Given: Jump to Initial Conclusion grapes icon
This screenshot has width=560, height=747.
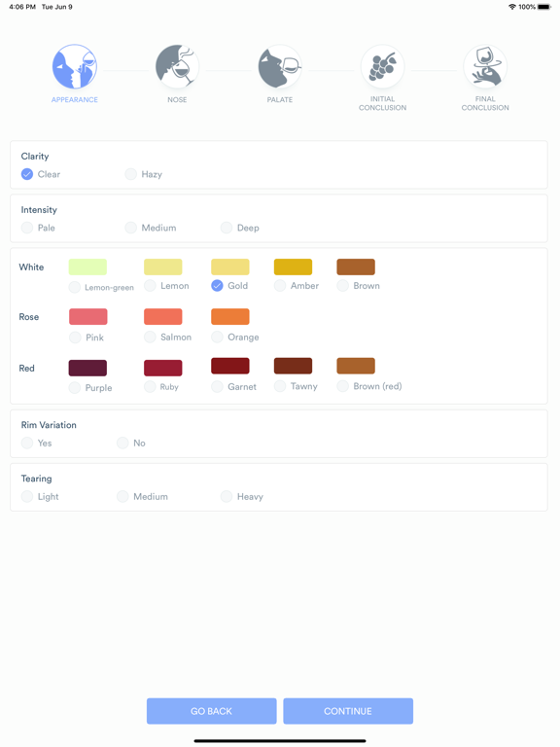Looking at the screenshot, I should click(x=382, y=67).
